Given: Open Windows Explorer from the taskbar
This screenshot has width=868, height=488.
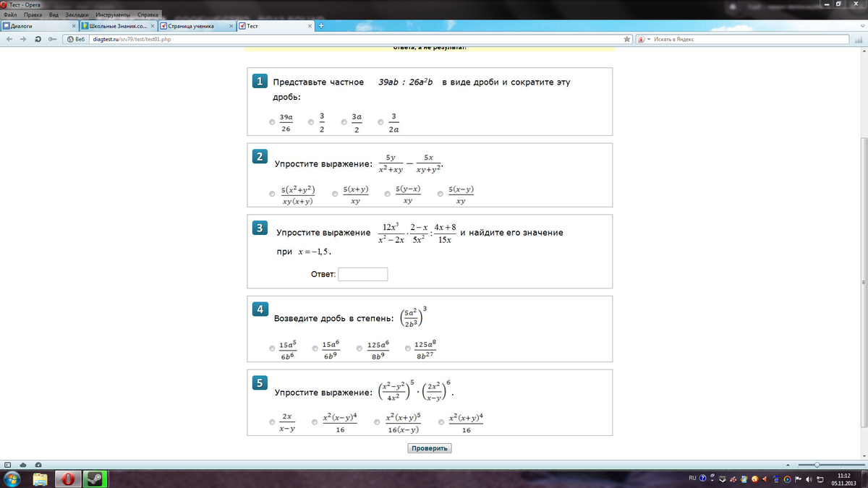Looking at the screenshot, I should (x=40, y=479).
